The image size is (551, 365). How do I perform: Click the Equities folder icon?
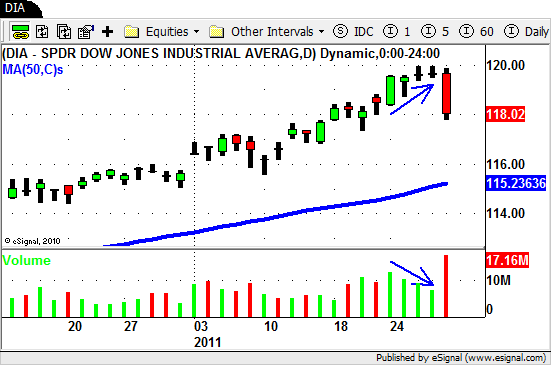(x=132, y=32)
